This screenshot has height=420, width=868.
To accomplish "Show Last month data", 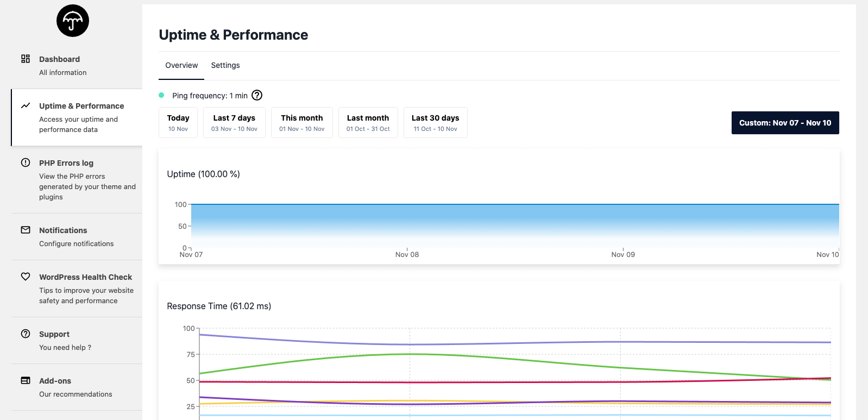I will tap(368, 123).
